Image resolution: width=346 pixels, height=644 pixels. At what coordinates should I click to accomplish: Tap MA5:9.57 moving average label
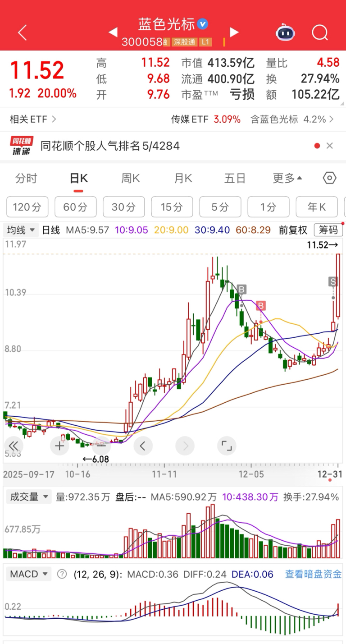[x=87, y=230]
